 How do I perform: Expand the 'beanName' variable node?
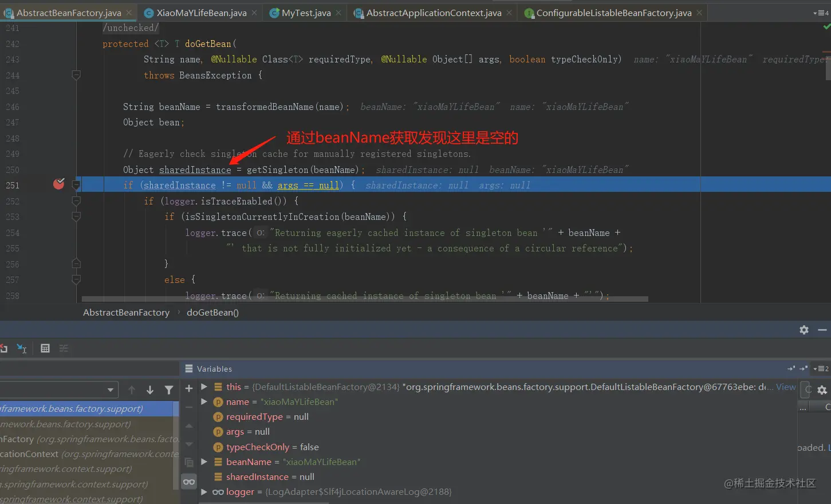coord(204,462)
